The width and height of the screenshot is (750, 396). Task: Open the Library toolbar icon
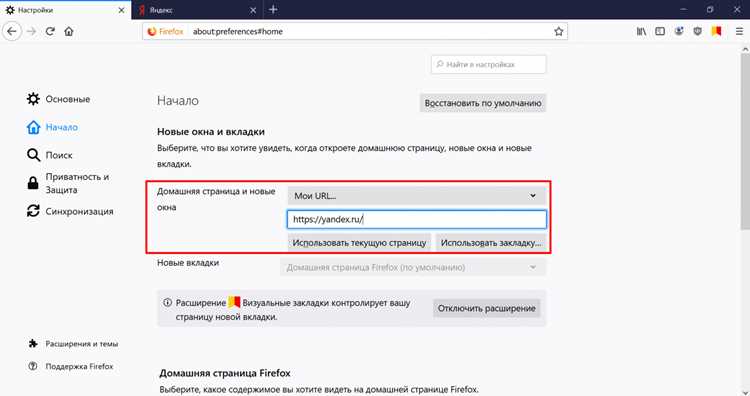641,32
